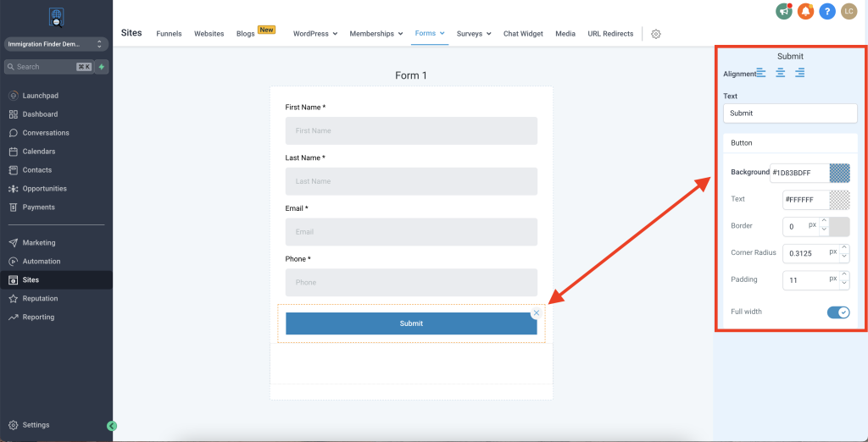Open the megaphone announcements icon
The height and width of the screenshot is (442, 868).
click(x=783, y=11)
